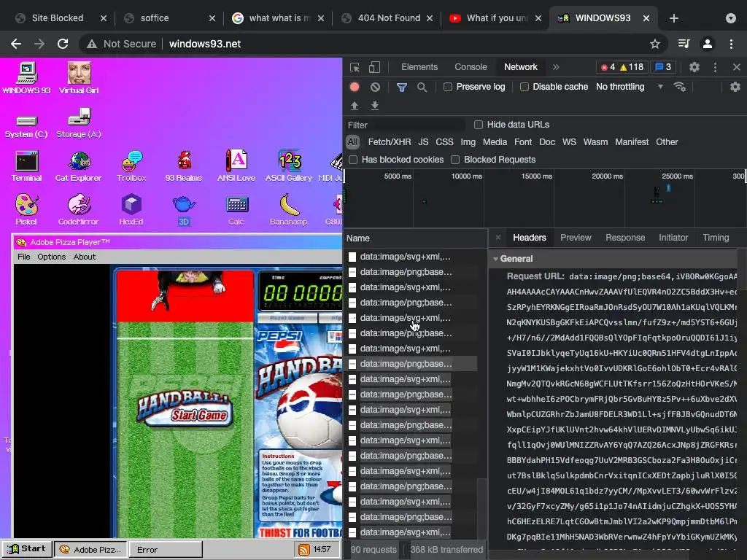This screenshot has width=747, height=560.
Task: Filter requests by Img type
Action: click(x=468, y=142)
